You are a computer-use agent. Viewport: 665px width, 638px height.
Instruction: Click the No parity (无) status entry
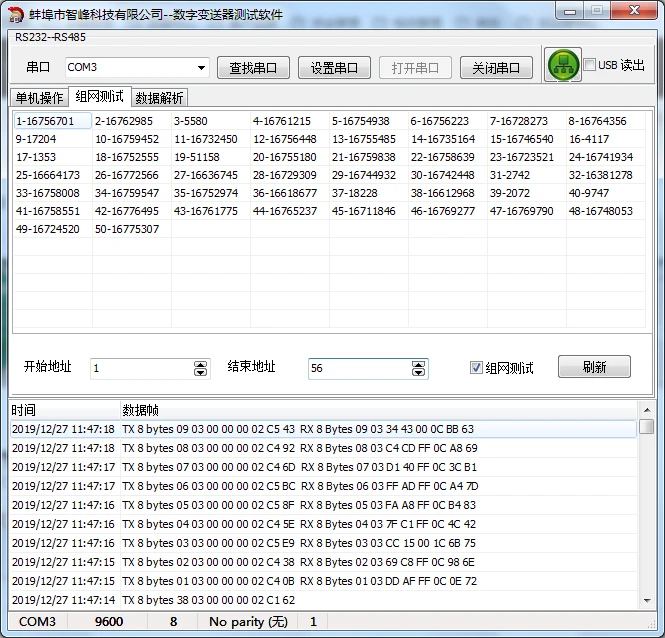pos(249,621)
